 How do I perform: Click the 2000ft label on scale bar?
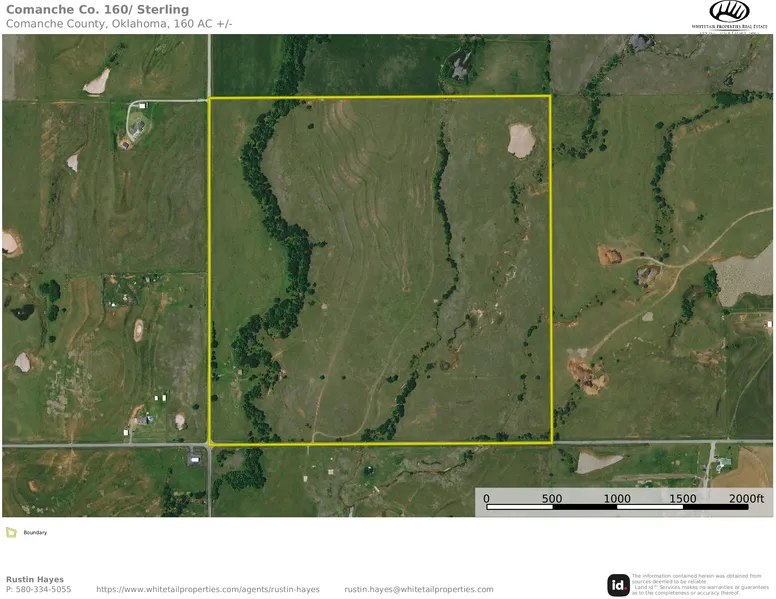tap(746, 499)
